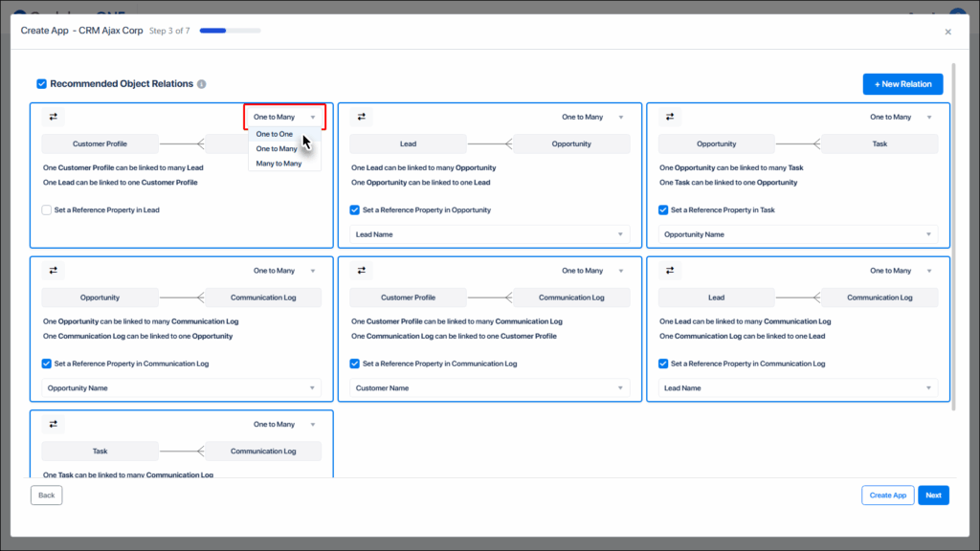Open relation type dropdown in Opportunity–Communication Log card

(284, 271)
